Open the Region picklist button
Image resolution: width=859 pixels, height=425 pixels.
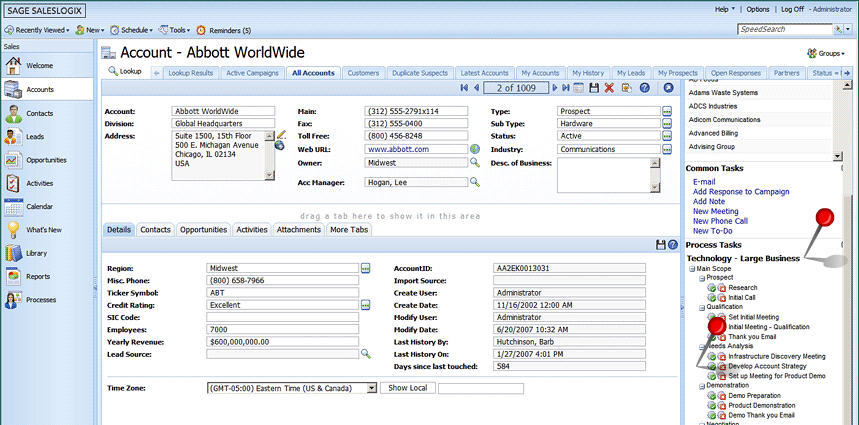[x=365, y=268]
